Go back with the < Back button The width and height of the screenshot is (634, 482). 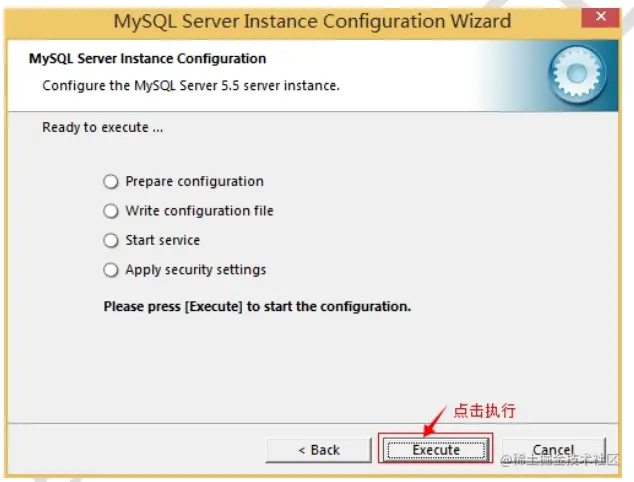[x=318, y=450]
